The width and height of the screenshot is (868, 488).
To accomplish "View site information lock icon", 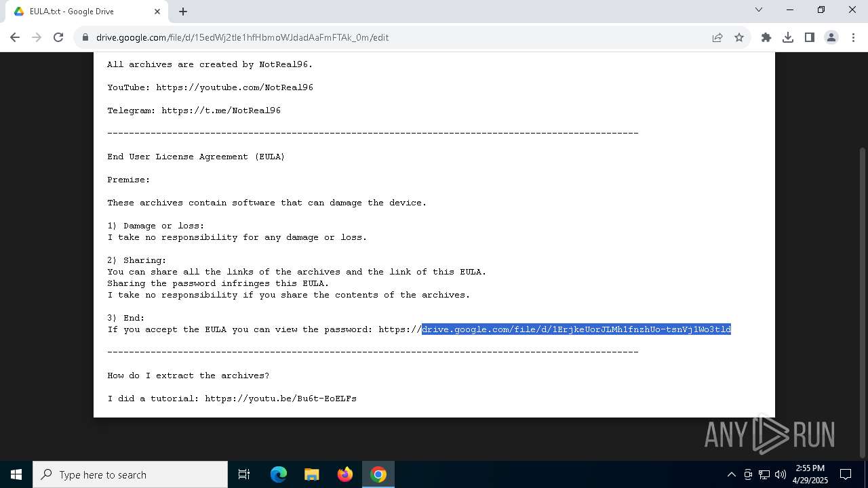I will pyautogui.click(x=85, y=37).
